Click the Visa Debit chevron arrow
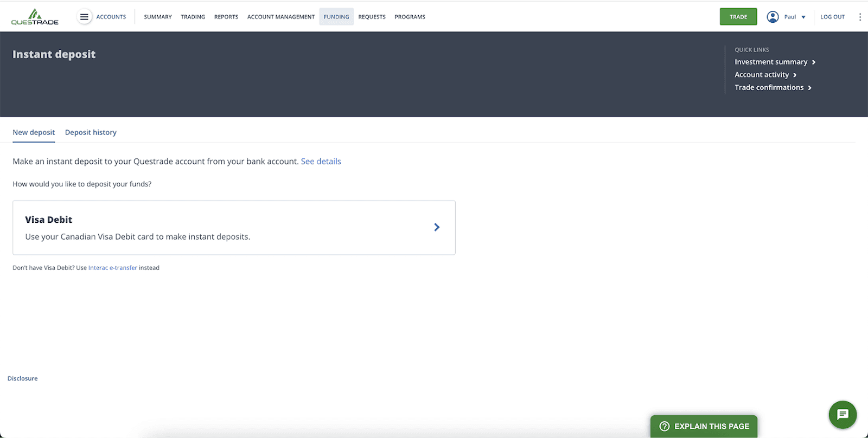Viewport: 868px width, 438px height. 437,227
